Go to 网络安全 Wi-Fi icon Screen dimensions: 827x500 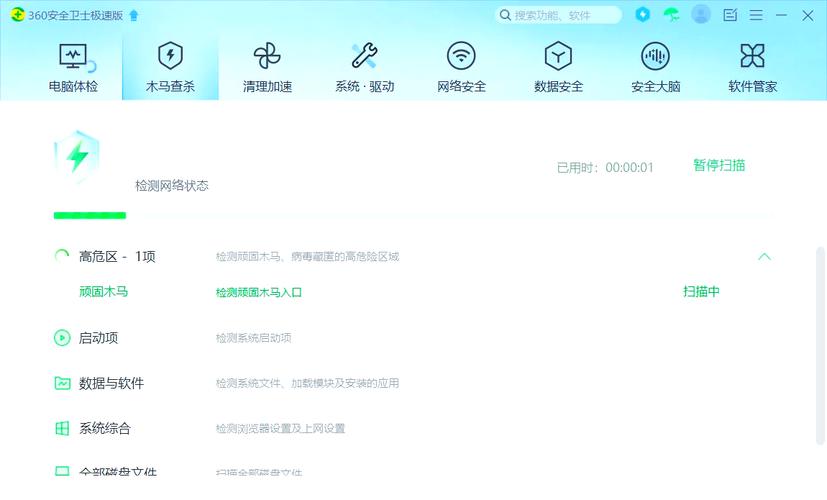click(x=461, y=56)
